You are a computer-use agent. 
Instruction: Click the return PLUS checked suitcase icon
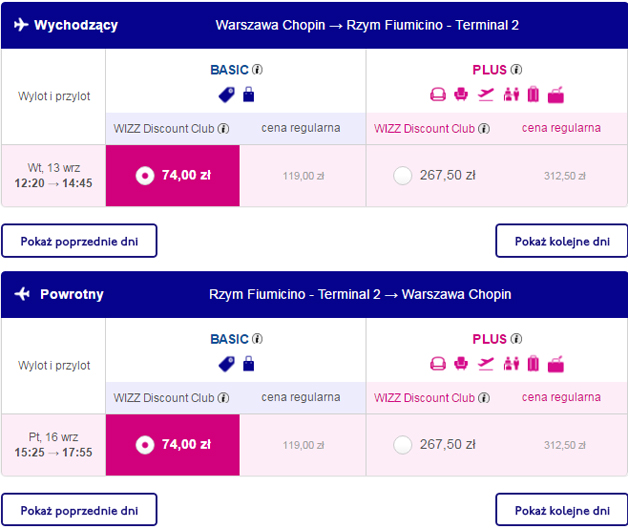(533, 364)
